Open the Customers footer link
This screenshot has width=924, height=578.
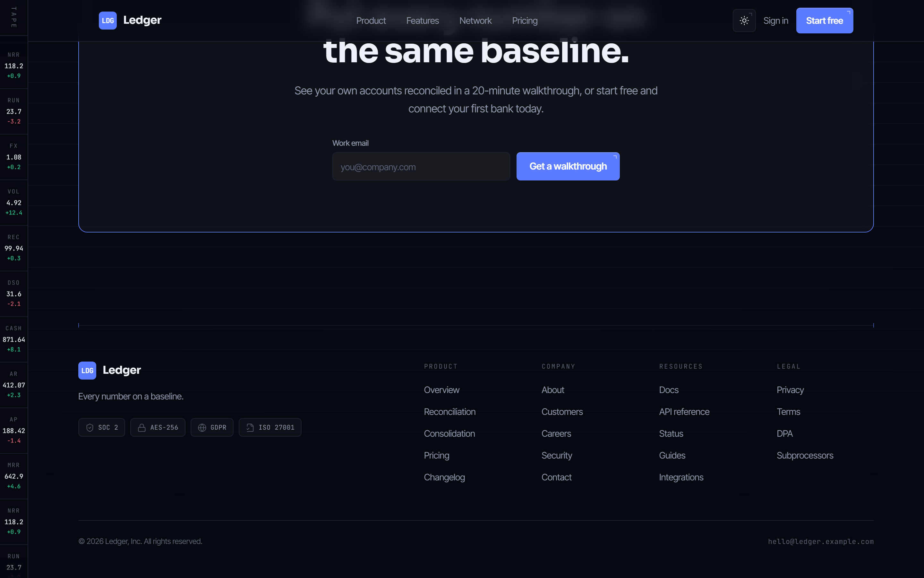tap(562, 412)
